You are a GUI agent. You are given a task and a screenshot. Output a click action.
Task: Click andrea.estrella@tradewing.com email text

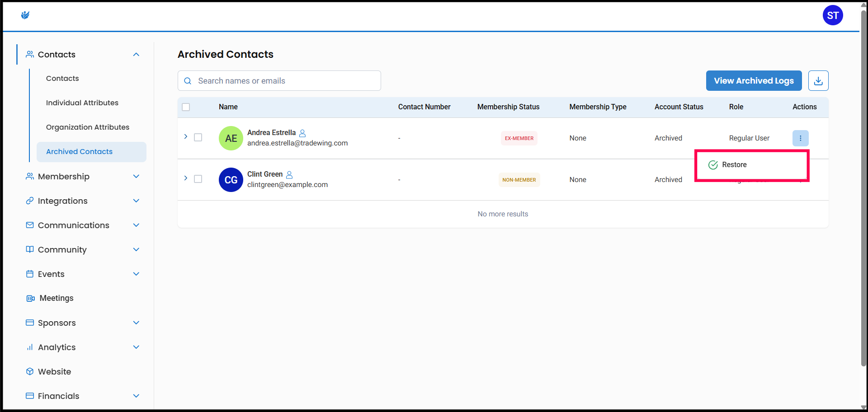tap(297, 143)
